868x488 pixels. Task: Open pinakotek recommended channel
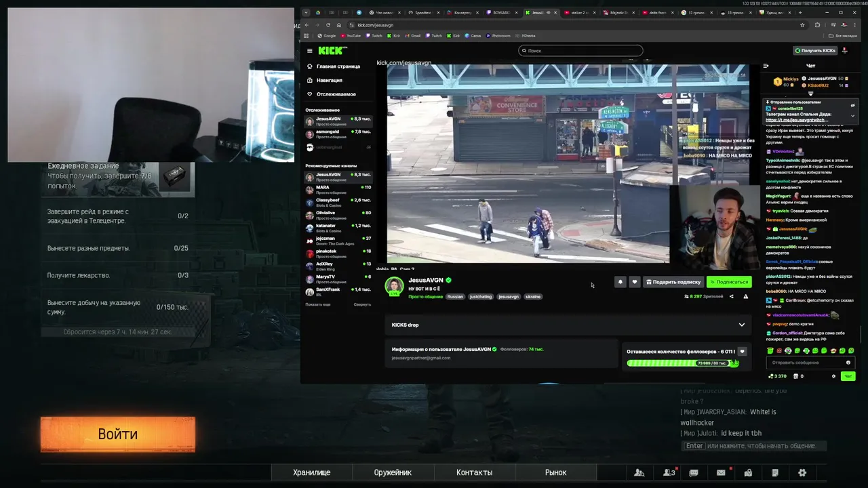coord(338,253)
